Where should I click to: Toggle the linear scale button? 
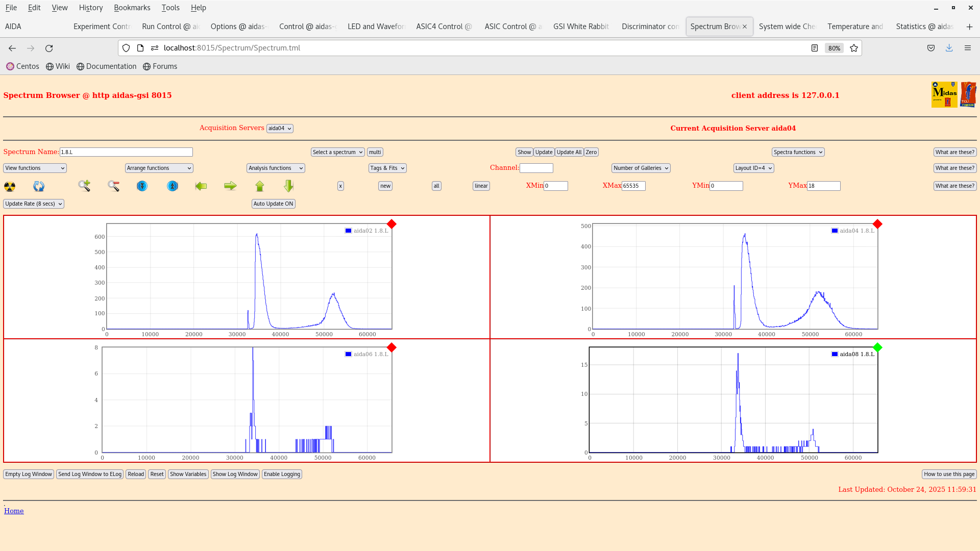tap(480, 186)
